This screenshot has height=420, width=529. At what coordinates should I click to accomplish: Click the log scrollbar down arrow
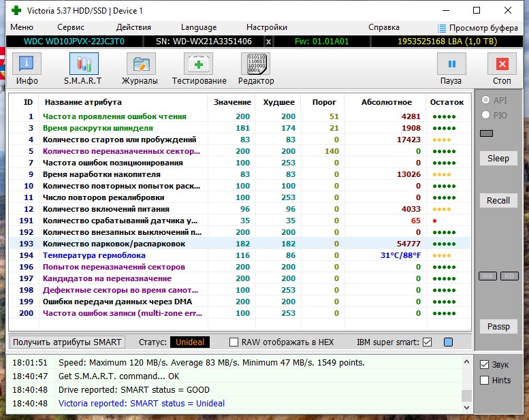click(x=466, y=408)
